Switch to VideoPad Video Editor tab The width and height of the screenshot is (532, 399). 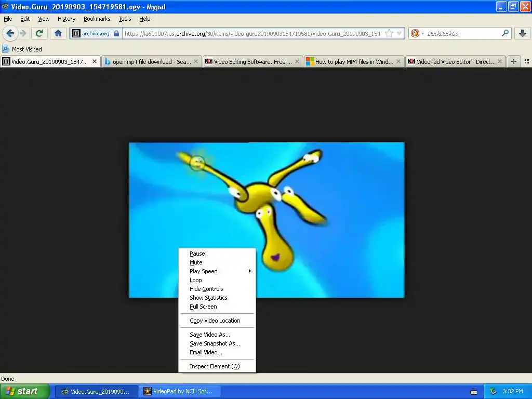[455, 61]
